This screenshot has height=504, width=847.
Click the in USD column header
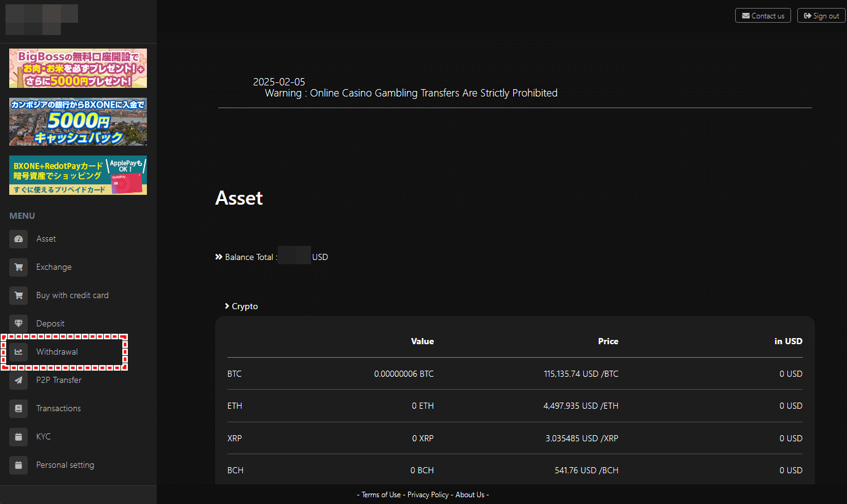tap(789, 341)
